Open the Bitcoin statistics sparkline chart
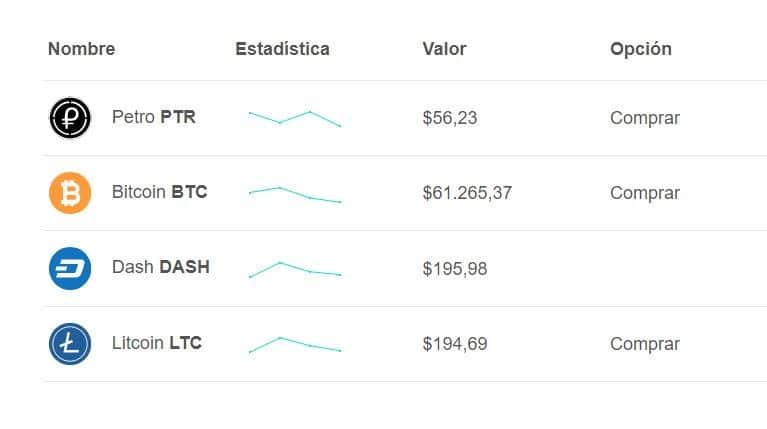Screen dimensions: 767x429 (295, 194)
